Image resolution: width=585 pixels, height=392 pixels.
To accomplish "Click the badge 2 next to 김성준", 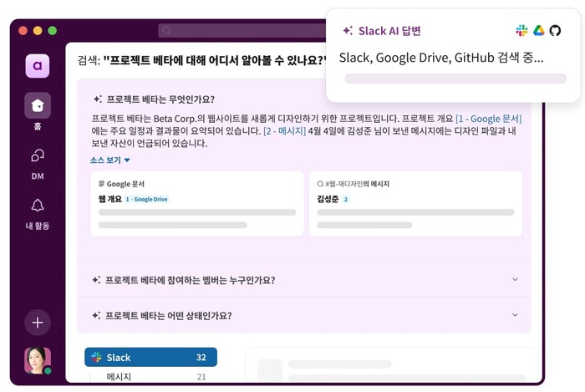I will coord(346,199).
